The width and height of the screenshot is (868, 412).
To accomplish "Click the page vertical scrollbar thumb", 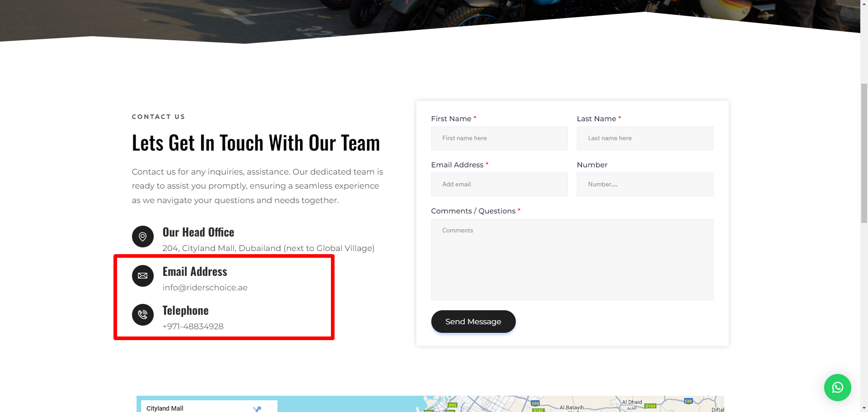I will click(x=864, y=153).
